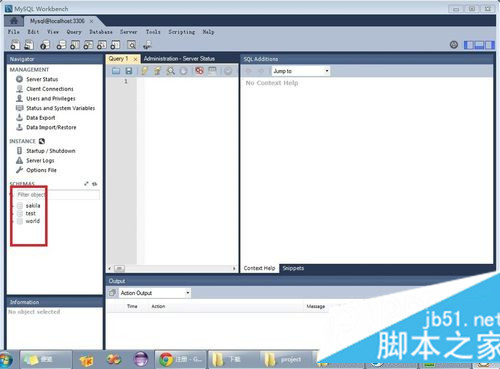
Task: Open Server Logs
Action: (40, 160)
